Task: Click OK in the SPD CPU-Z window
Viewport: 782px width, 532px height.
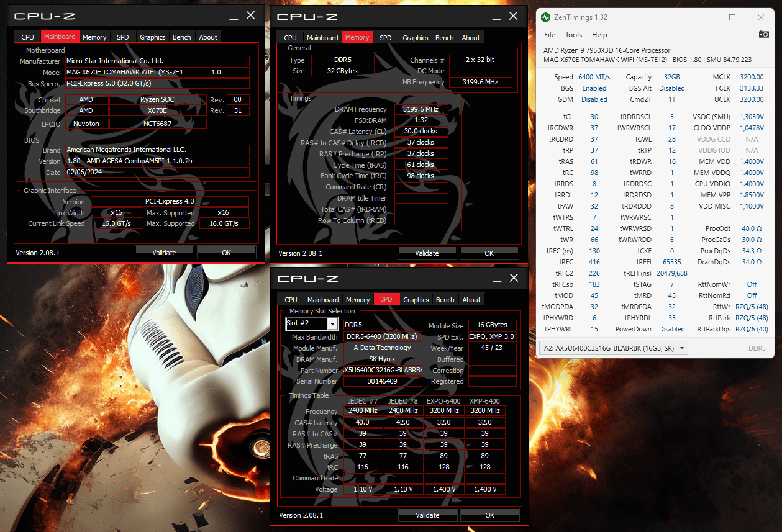Action: pos(489,515)
